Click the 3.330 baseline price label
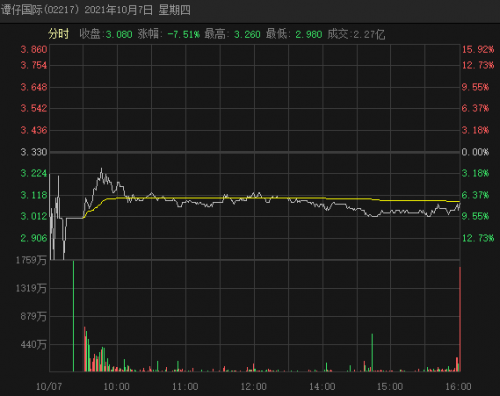Screen dimensions: 500x396 (34, 152)
